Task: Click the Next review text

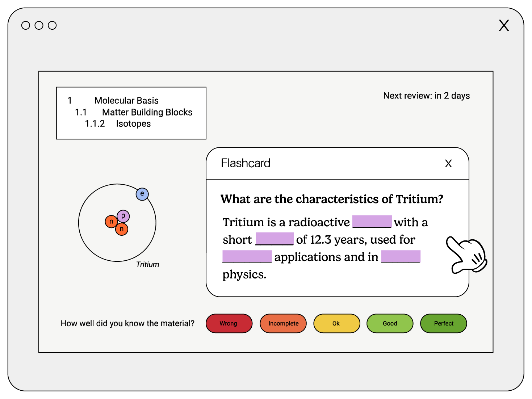Action: pos(426,96)
